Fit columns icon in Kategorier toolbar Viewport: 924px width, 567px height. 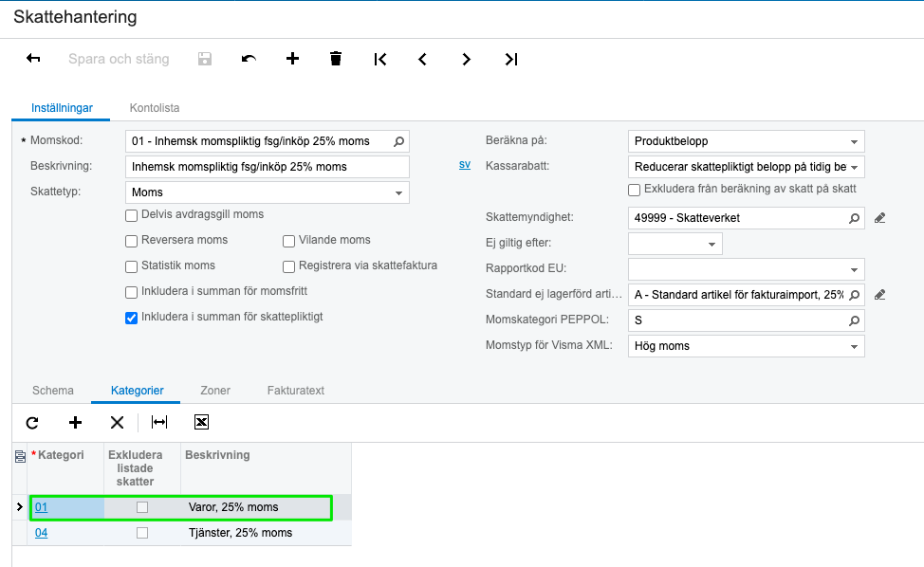tap(159, 422)
